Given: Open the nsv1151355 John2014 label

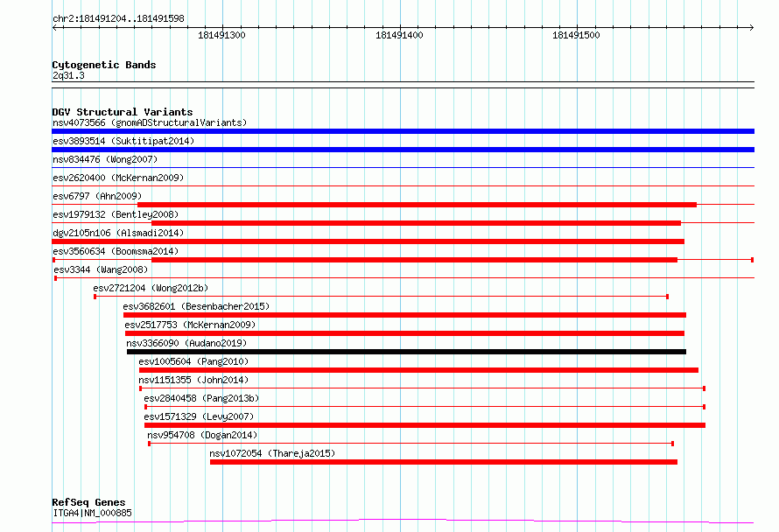Looking at the screenshot, I should point(193,380).
